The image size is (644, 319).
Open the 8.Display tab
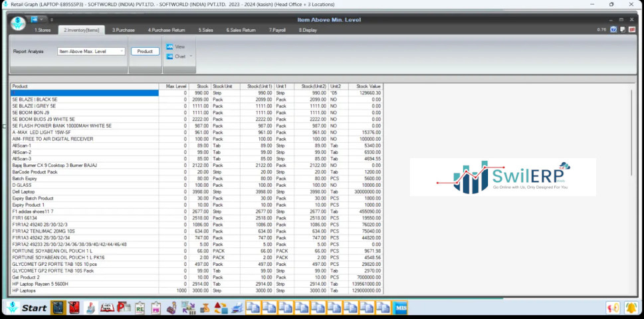pos(308,30)
